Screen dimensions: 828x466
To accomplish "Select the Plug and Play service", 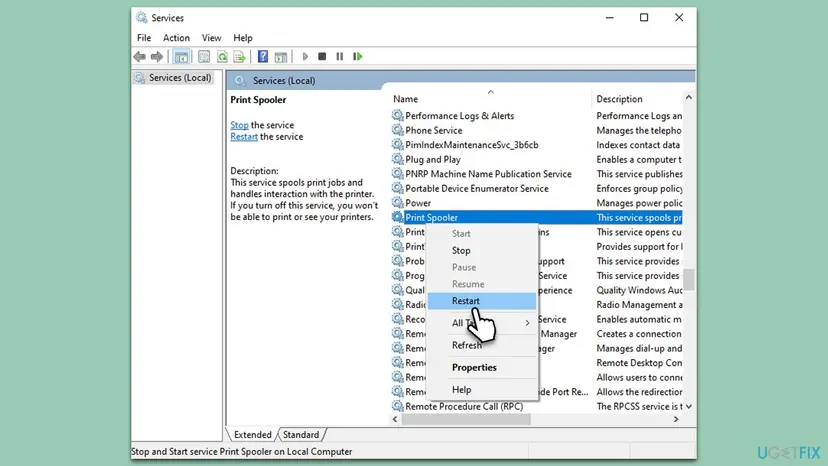I will point(432,160).
